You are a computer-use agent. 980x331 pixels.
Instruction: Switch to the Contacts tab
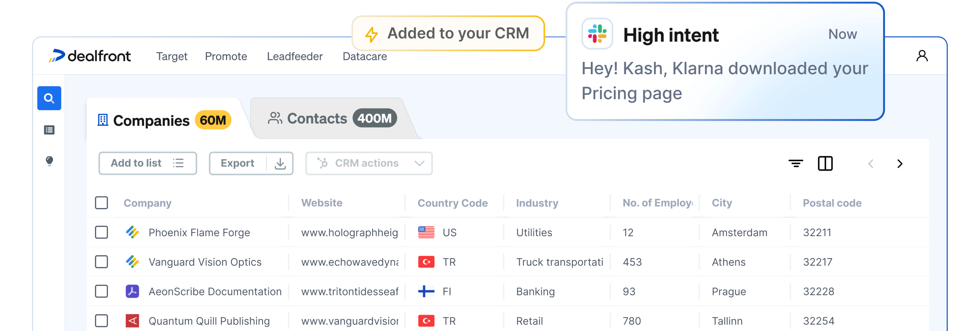click(332, 119)
